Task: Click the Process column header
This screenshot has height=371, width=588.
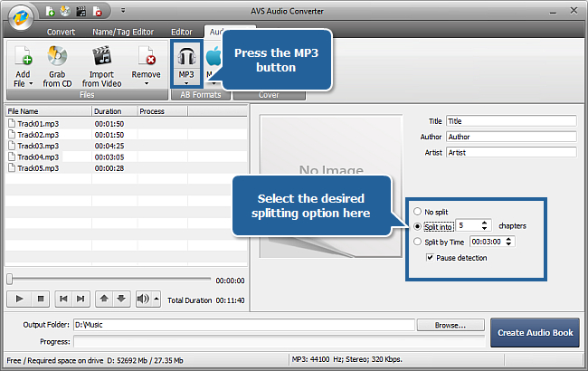Action: point(162,111)
